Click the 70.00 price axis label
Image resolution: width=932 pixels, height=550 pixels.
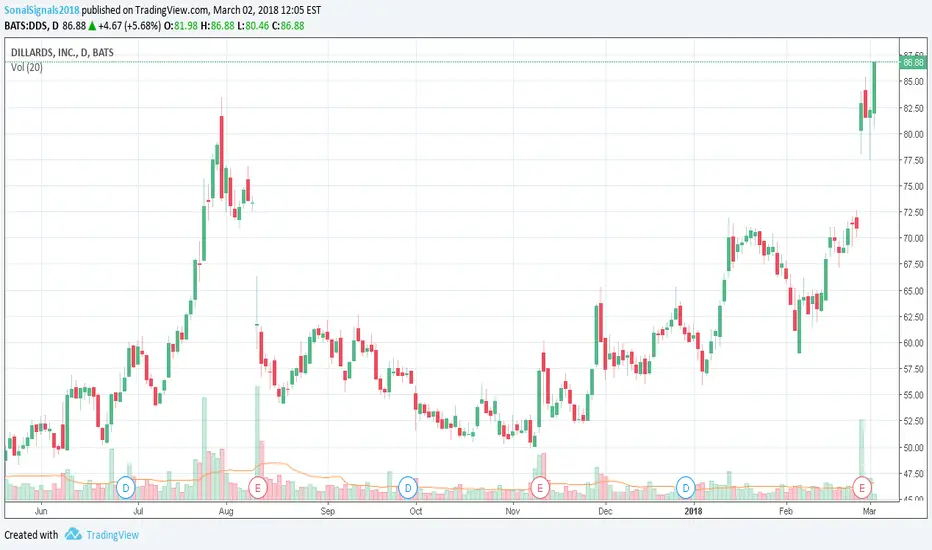pyautogui.click(x=913, y=238)
